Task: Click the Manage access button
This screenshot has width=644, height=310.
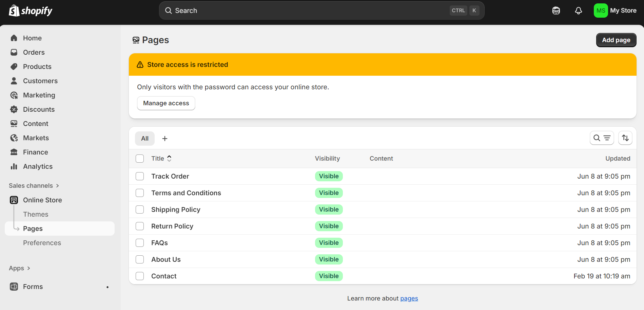Action: pyautogui.click(x=166, y=103)
